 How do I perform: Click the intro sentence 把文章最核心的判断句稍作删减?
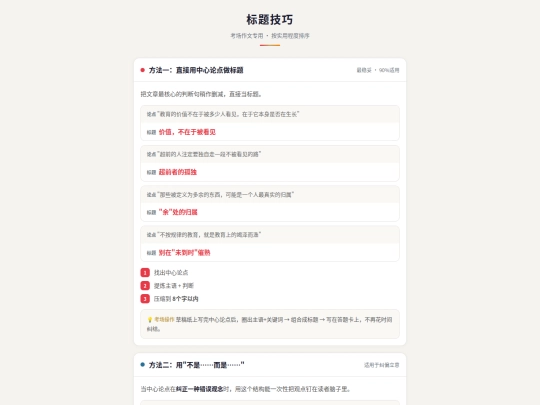coord(201,94)
